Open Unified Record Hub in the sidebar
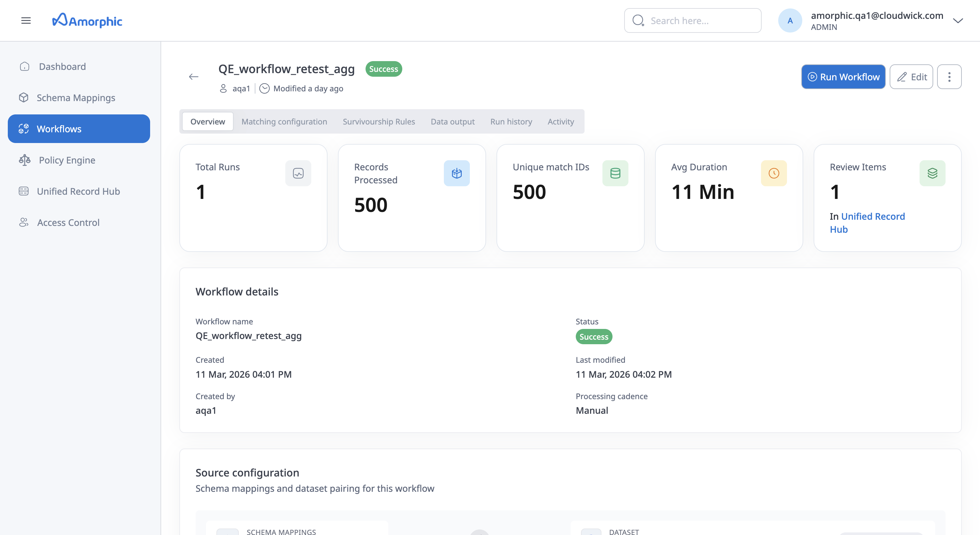 coord(79,191)
